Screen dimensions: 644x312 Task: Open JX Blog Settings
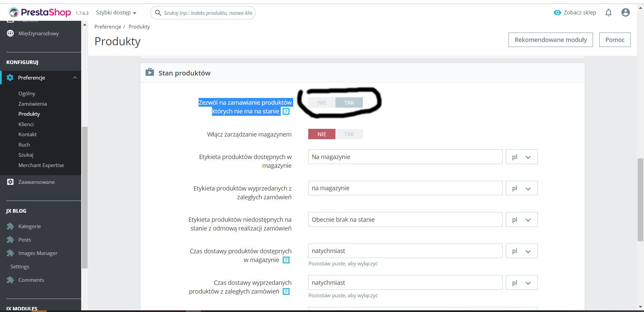tap(20, 266)
